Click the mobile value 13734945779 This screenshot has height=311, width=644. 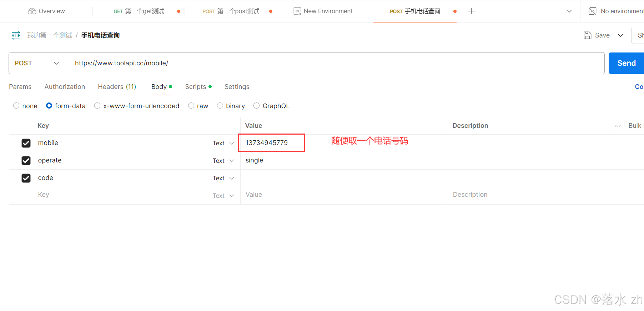pos(267,143)
